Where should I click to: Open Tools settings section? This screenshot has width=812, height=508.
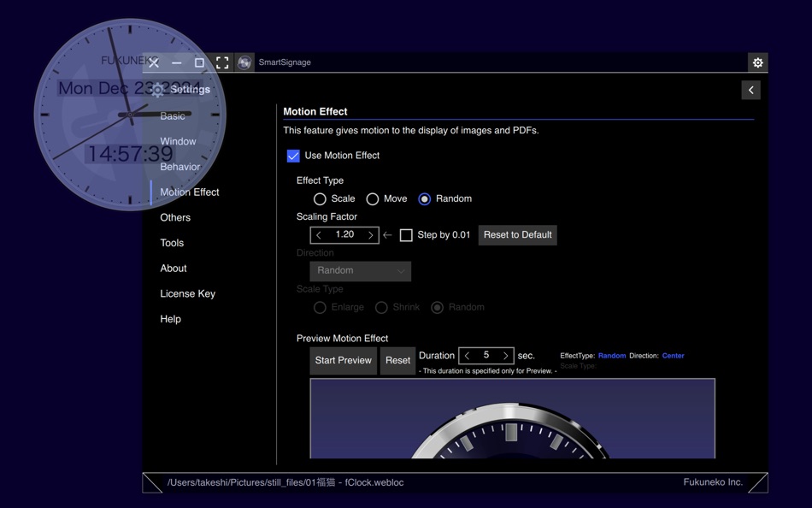[x=172, y=243]
